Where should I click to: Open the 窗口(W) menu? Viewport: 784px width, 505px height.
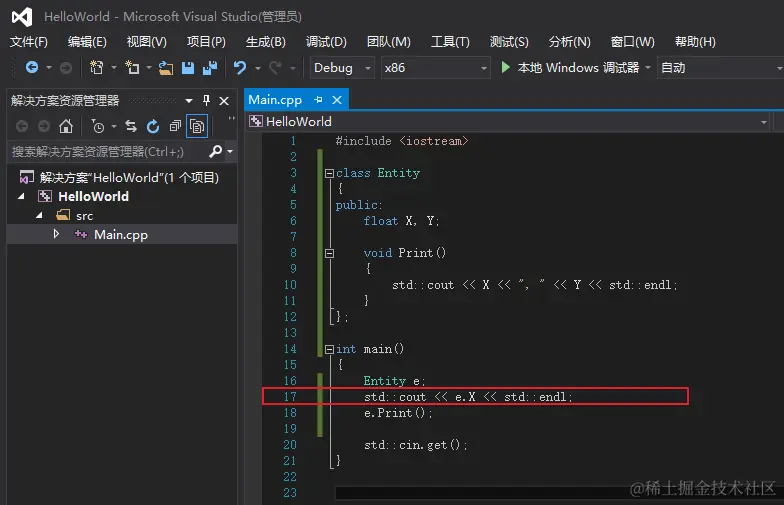[x=632, y=42]
